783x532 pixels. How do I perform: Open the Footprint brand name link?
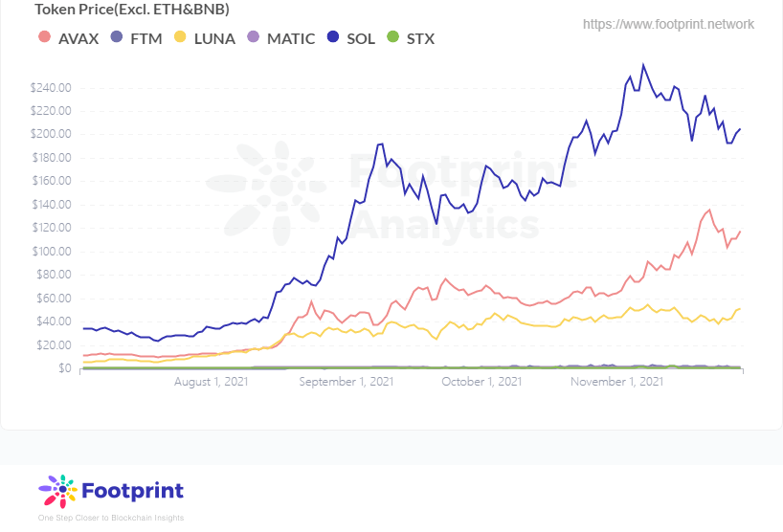[132, 491]
